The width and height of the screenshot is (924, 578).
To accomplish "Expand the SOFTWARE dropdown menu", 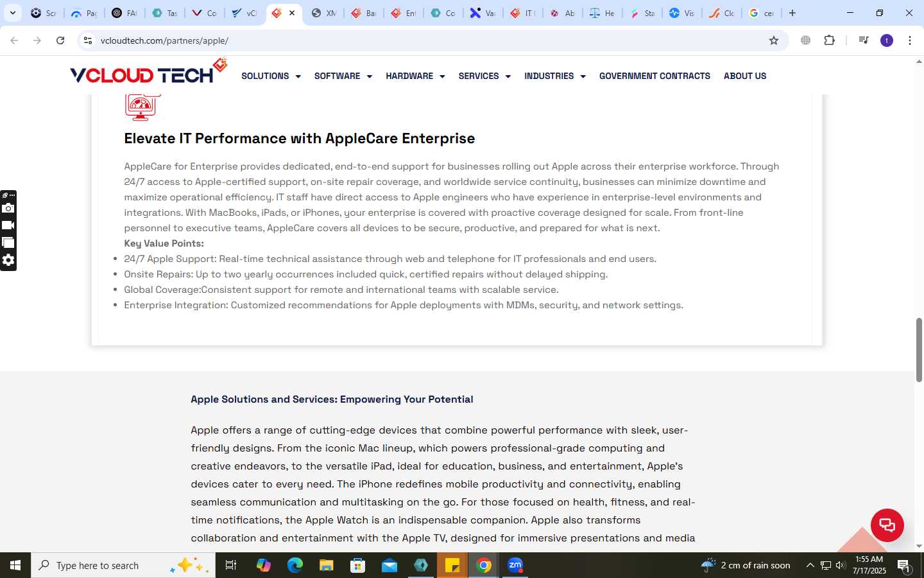I will click(343, 76).
